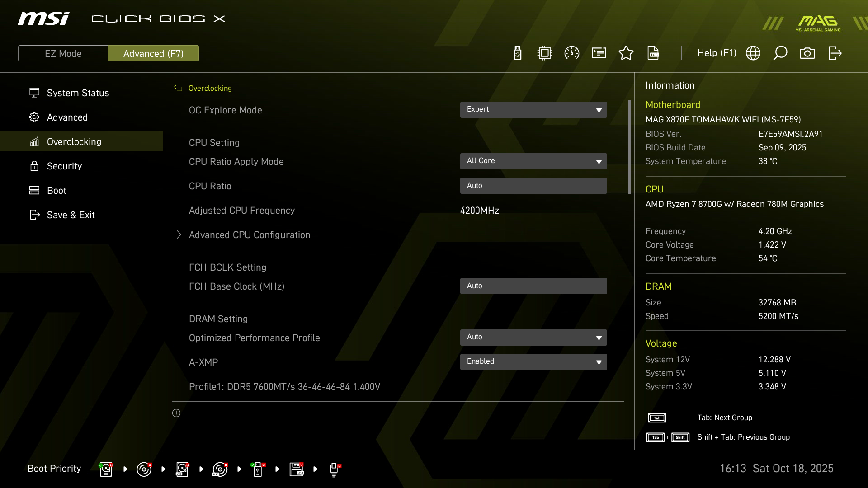This screenshot has height=488, width=868.
Task: Expand Advanced CPU Configuration submenu
Action: coord(249,235)
